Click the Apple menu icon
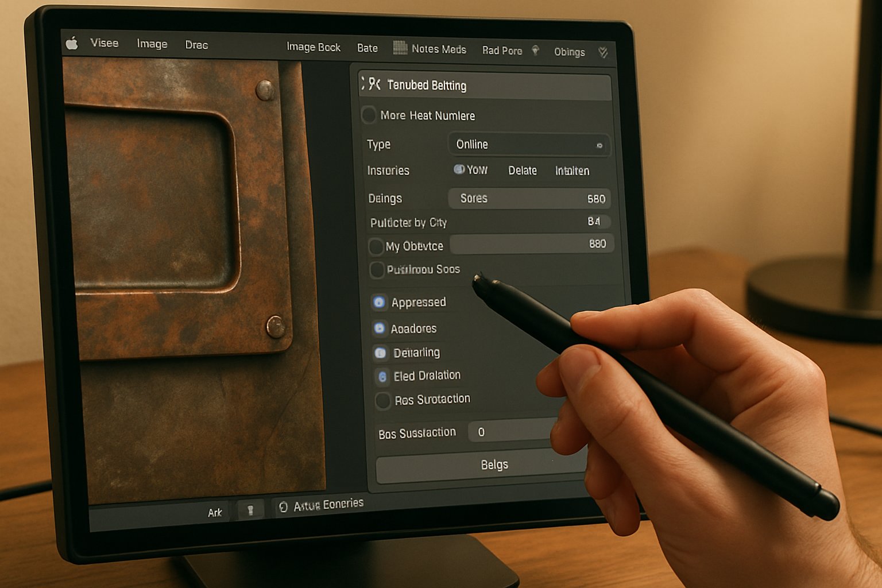Viewport: 882px width, 588px height. (x=71, y=42)
